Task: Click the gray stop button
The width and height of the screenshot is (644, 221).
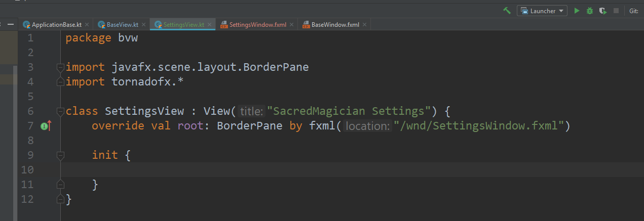Action: 616,11
